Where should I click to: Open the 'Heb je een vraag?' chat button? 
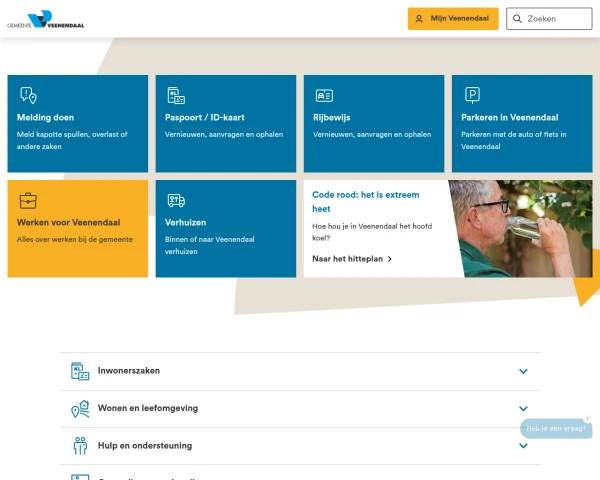coord(556,428)
